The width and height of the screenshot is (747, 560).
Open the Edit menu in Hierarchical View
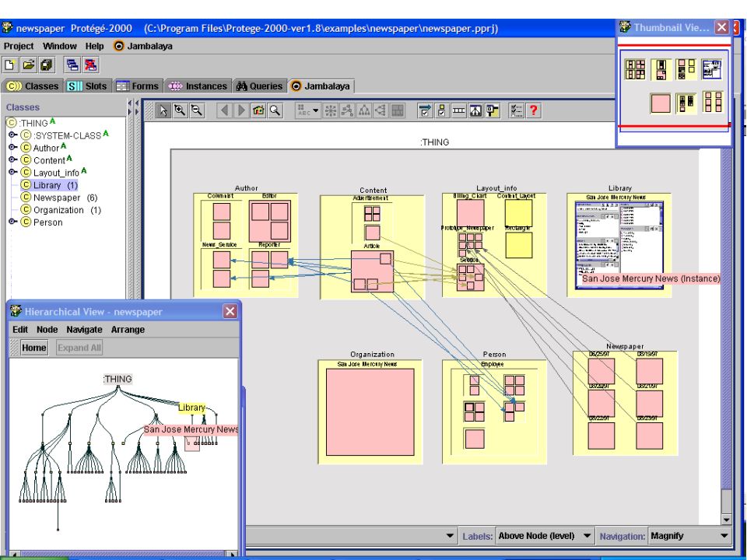tap(20, 330)
